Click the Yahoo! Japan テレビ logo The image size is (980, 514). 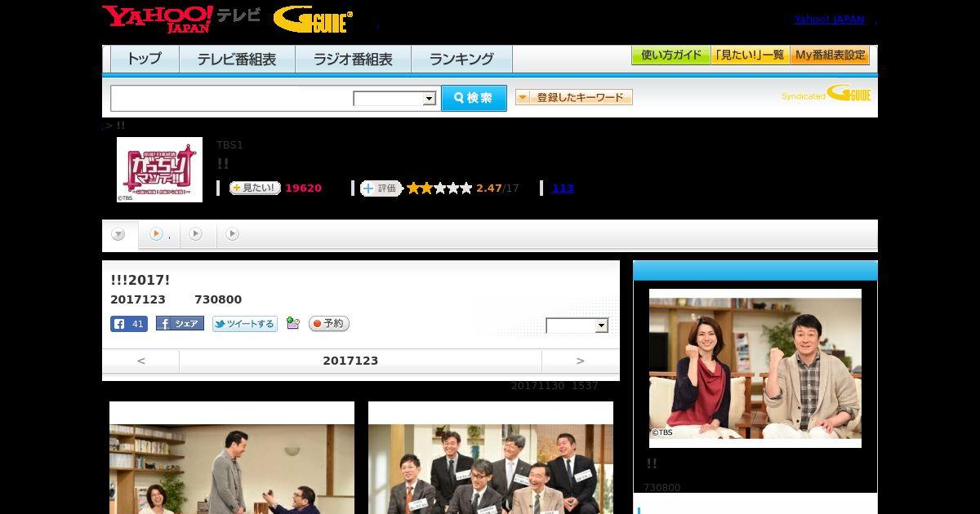[x=181, y=19]
